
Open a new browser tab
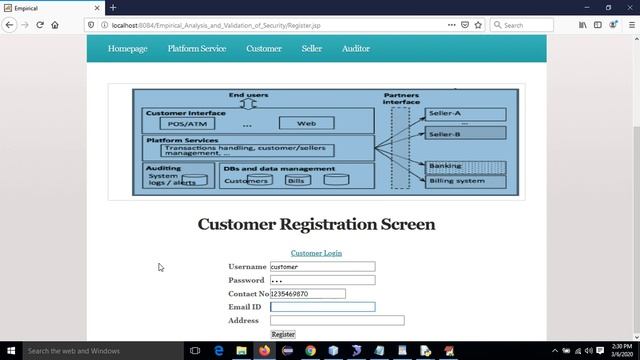(113, 8)
